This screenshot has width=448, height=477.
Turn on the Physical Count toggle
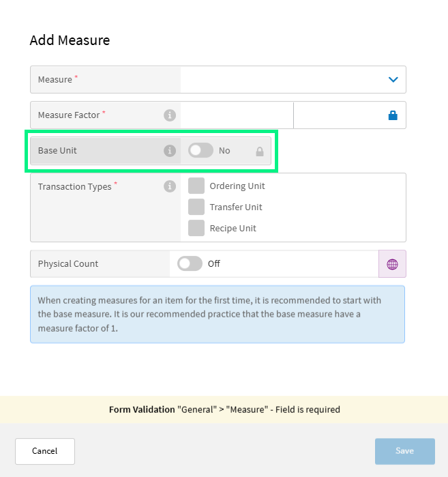point(190,264)
